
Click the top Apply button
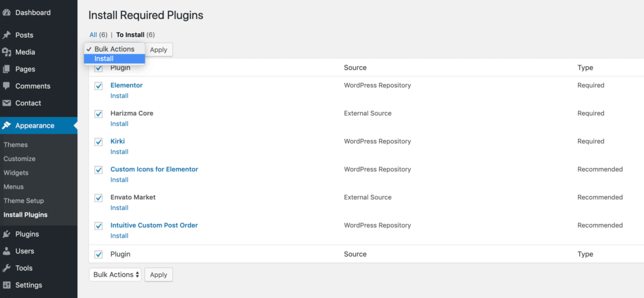(x=158, y=50)
